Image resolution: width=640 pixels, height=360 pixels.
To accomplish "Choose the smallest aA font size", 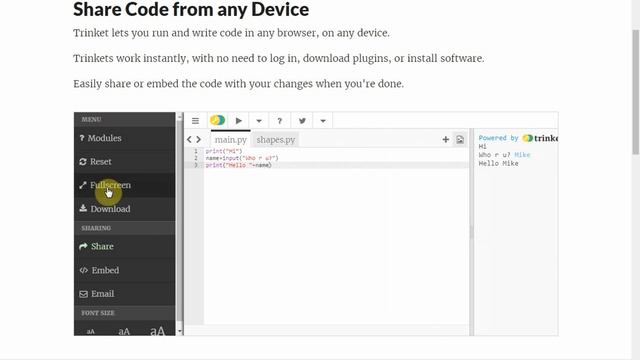I will (91, 331).
